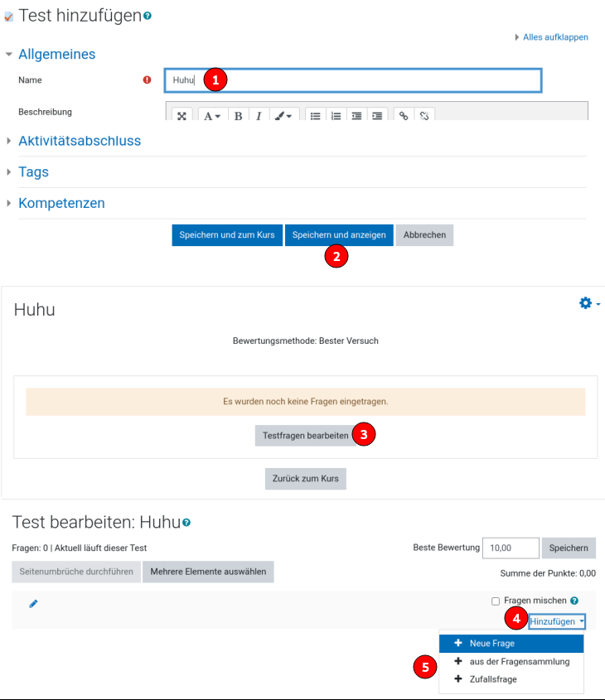Insert a bulleted list in description
605x700 pixels.
[x=316, y=116]
